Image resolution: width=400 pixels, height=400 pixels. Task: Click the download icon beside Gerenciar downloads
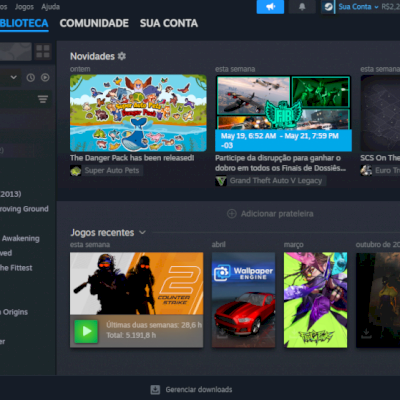(155, 389)
